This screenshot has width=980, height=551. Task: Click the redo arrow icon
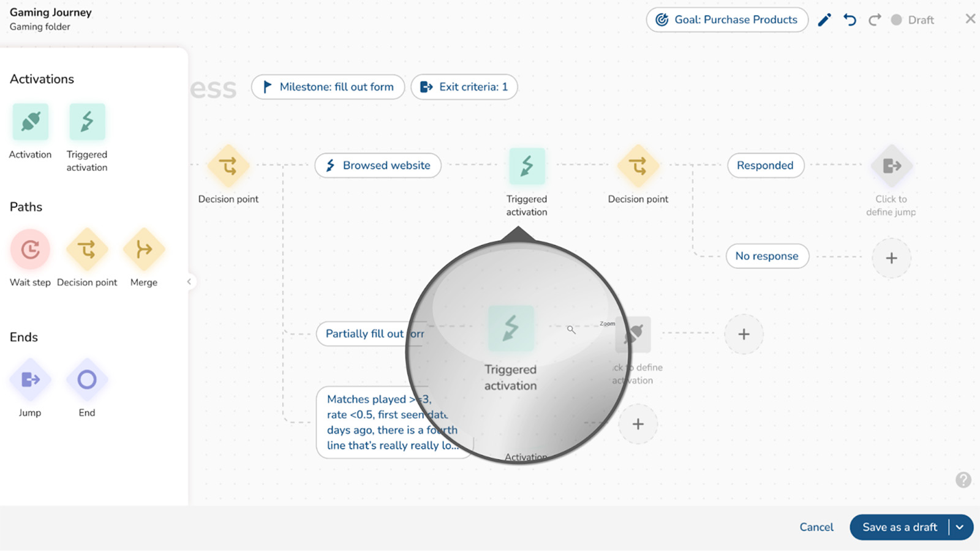(874, 19)
